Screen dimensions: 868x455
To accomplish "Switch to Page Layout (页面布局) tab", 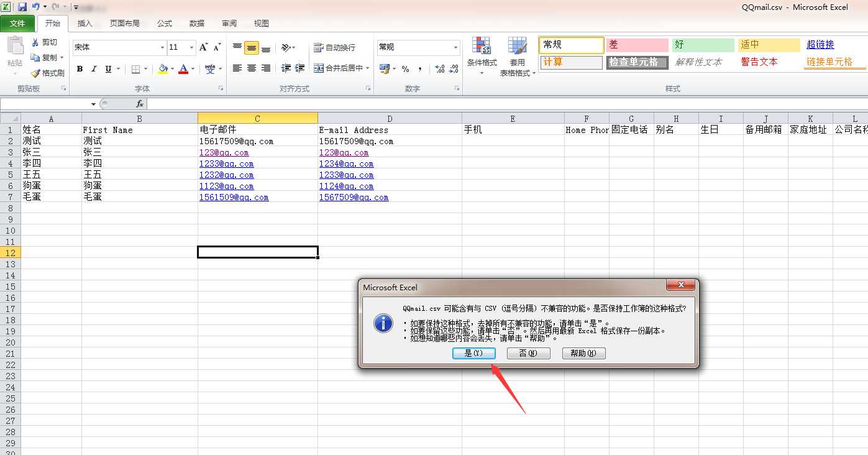I will pyautogui.click(x=124, y=24).
